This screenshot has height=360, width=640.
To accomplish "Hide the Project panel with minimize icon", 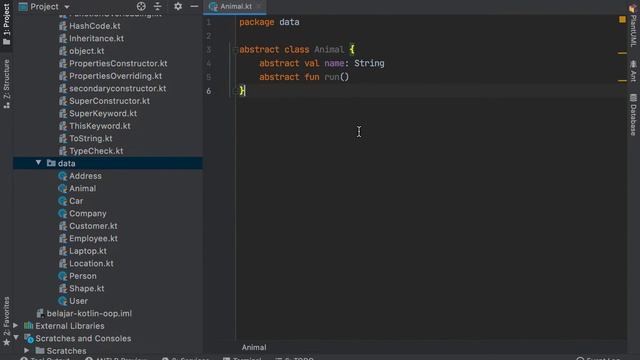I will [x=194, y=6].
